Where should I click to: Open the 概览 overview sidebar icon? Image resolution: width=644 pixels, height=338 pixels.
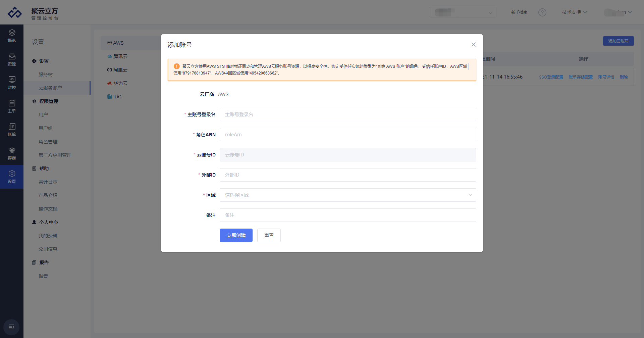pos(12,36)
